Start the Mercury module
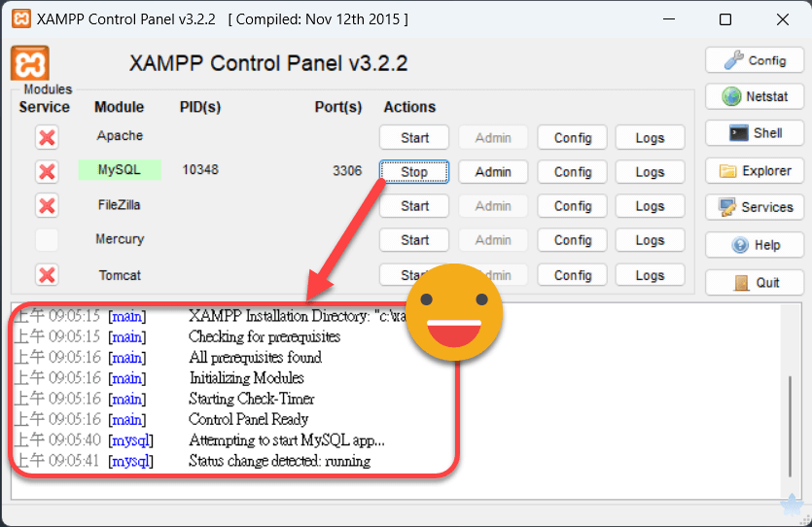The width and height of the screenshot is (812, 527). [414, 240]
